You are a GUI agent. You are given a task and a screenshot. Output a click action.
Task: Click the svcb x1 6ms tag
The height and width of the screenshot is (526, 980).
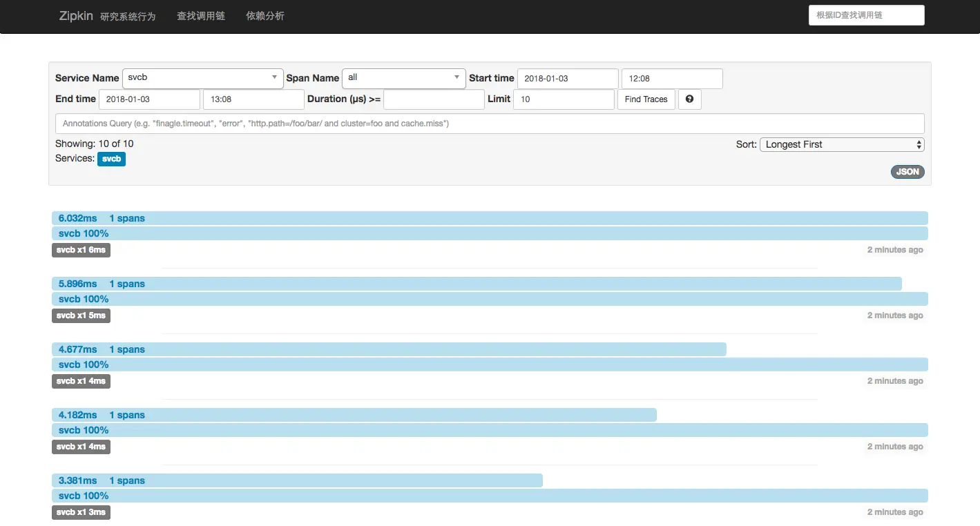pos(81,250)
